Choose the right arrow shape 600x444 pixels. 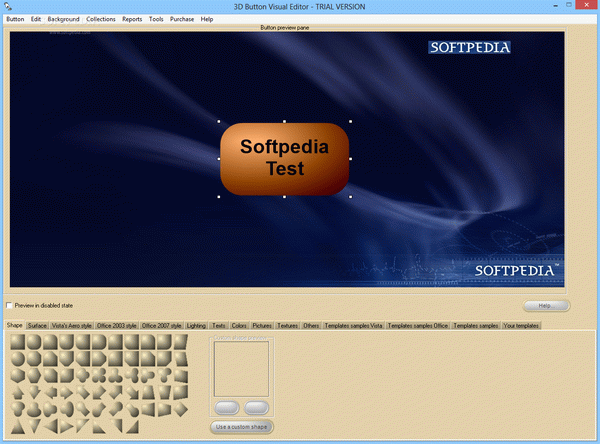click(67, 392)
